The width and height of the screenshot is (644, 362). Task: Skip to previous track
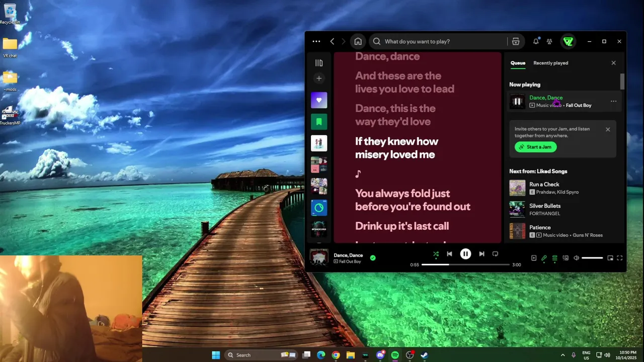pyautogui.click(x=449, y=254)
